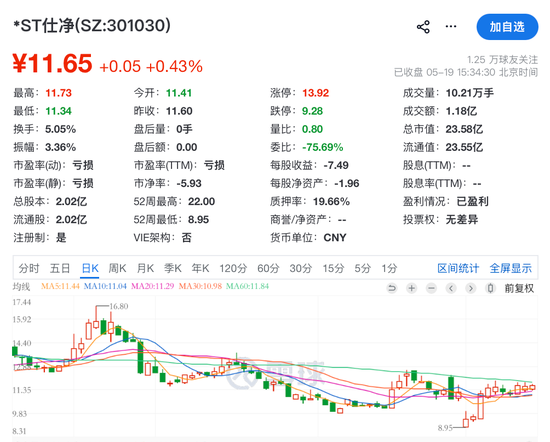Select the 月K tab
550x442 pixels.
click(145, 268)
